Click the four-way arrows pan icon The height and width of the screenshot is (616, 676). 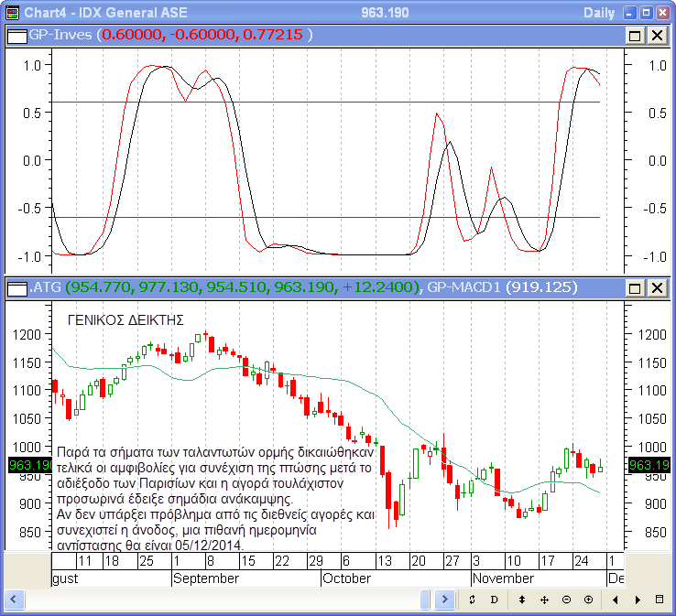pyautogui.click(x=544, y=600)
